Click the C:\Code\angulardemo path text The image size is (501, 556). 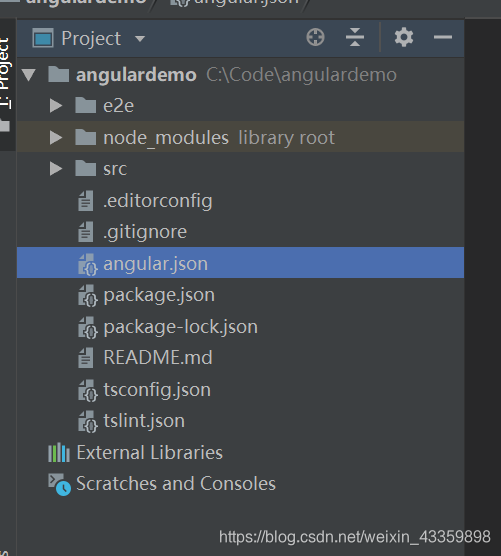(x=301, y=75)
